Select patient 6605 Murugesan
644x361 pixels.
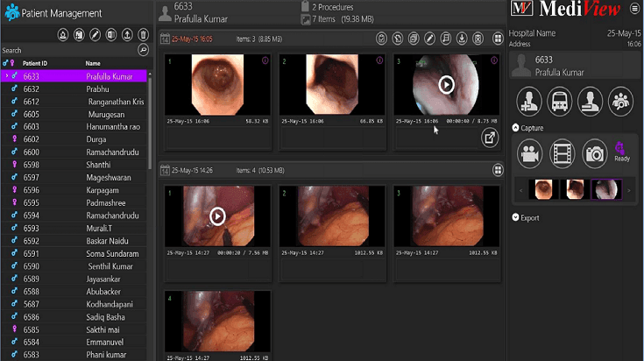(x=74, y=114)
